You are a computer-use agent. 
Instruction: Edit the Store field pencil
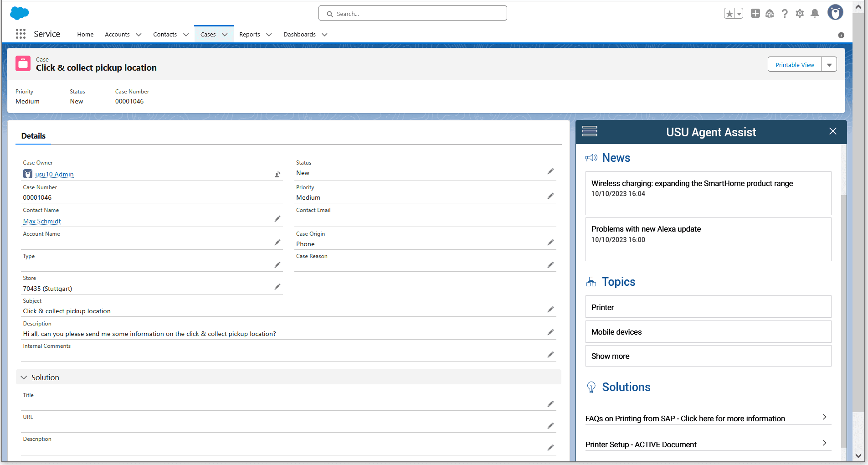(x=277, y=287)
